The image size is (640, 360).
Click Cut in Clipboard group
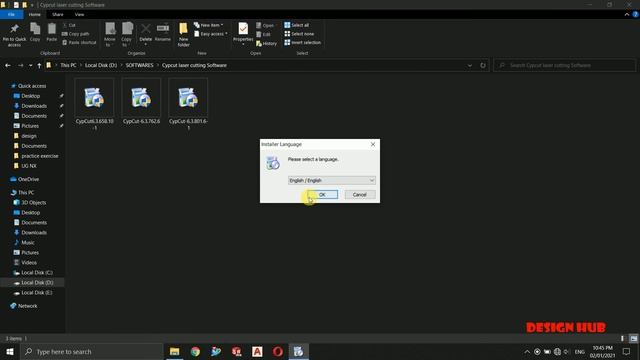(x=69, y=25)
